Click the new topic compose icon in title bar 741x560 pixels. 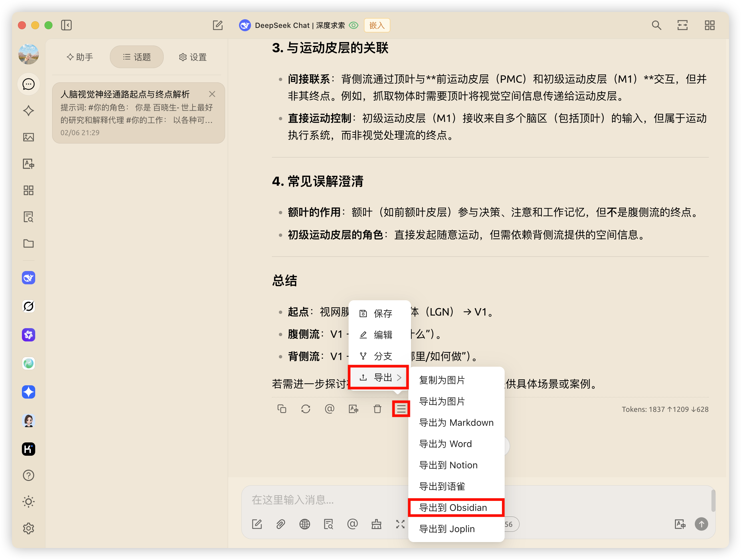tap(218, 25)
